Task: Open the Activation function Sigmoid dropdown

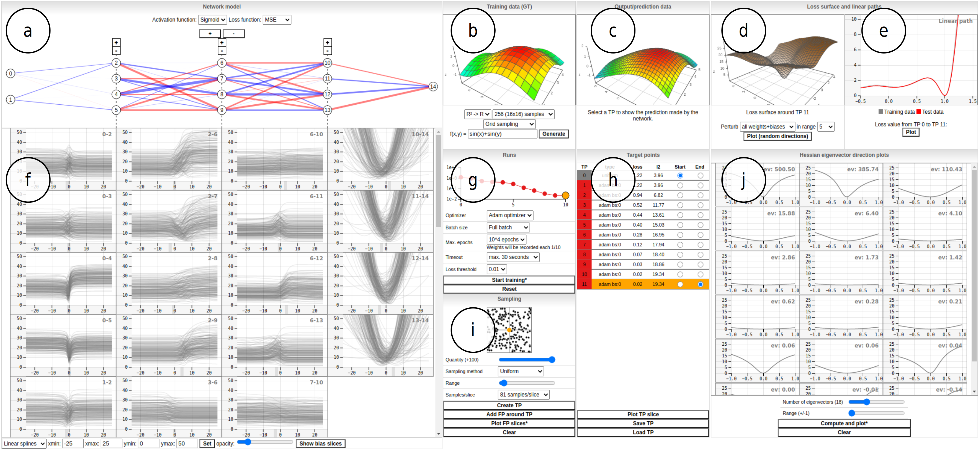Action: coord(212,20)
